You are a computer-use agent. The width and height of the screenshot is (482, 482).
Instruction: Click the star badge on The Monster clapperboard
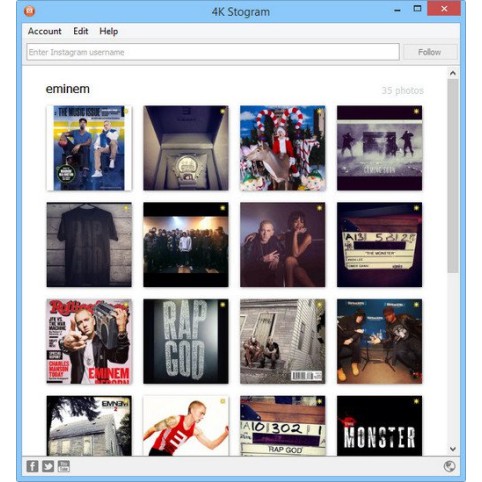(x=416, y=208)
